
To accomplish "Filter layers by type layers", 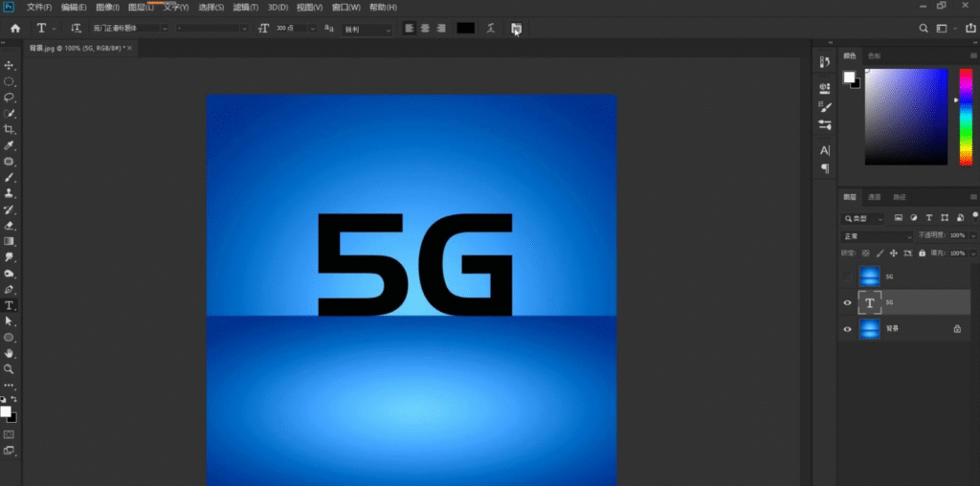I will (928, 218).
